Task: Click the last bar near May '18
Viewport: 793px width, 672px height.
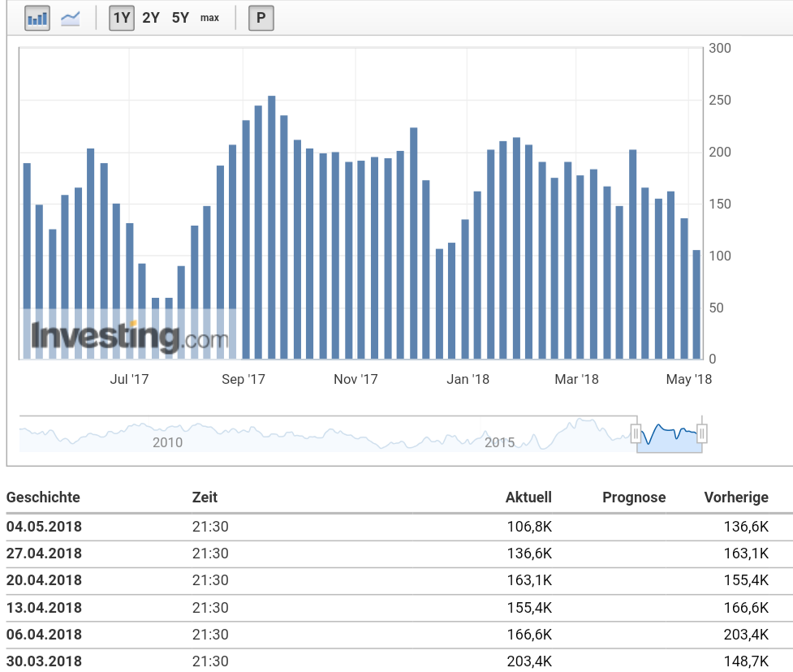Action: point(696,304)
